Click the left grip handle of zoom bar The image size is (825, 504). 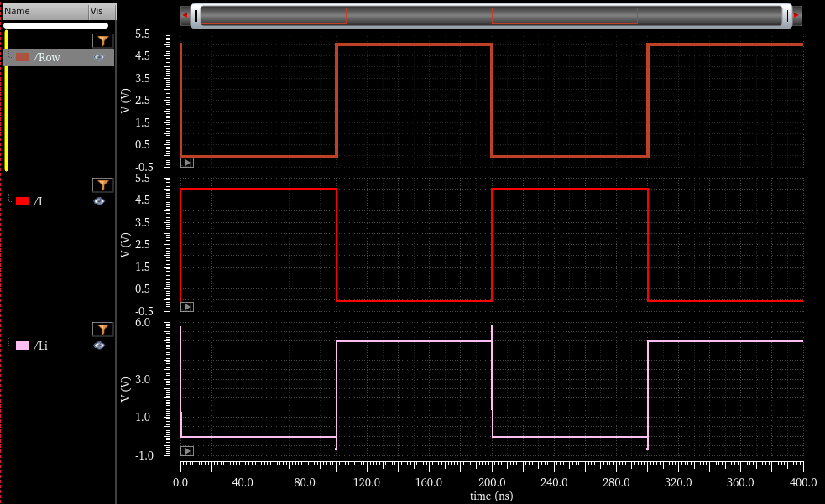tap(196, 15)
